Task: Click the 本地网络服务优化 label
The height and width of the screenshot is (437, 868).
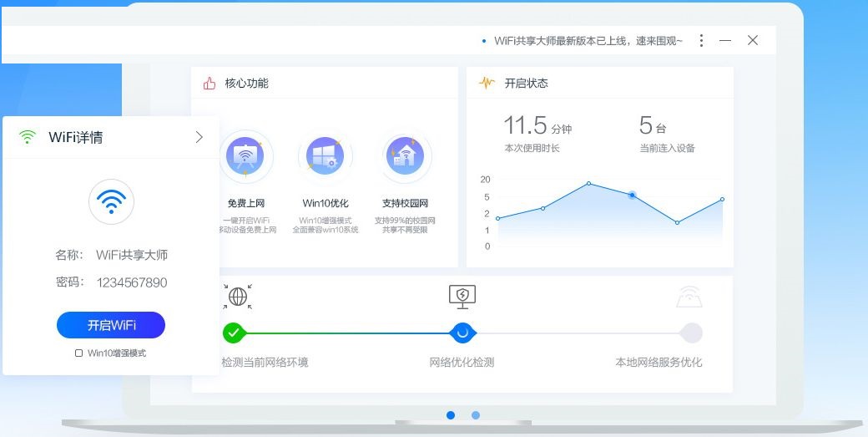Action: (x=659, y=363)
